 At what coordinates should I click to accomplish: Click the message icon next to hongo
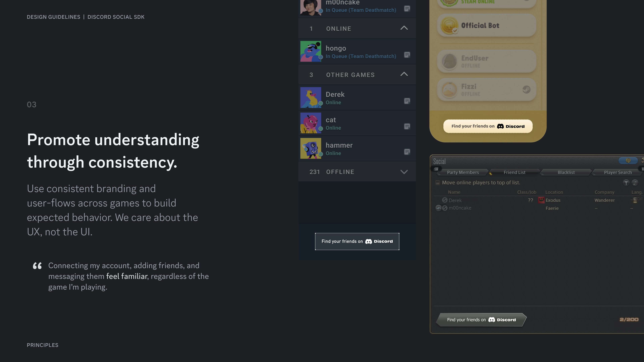pyautogui.click(x=407, y=55)
